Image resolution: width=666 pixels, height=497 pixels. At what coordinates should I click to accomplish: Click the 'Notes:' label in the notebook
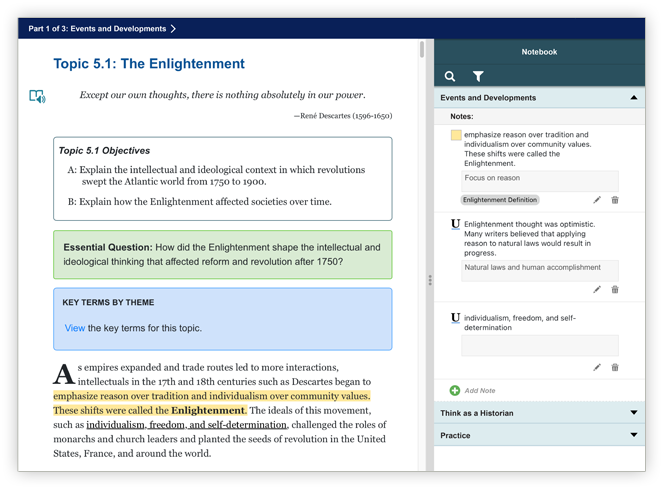462,116
